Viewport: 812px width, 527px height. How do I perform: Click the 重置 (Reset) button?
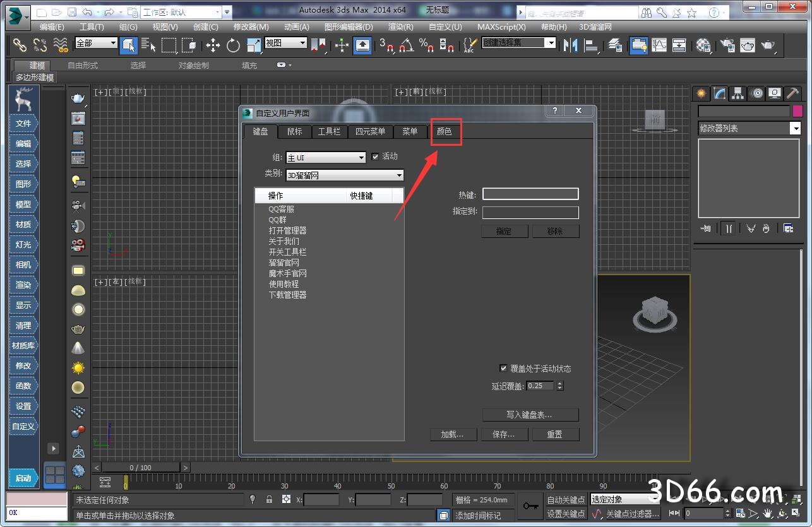[554, 434]
